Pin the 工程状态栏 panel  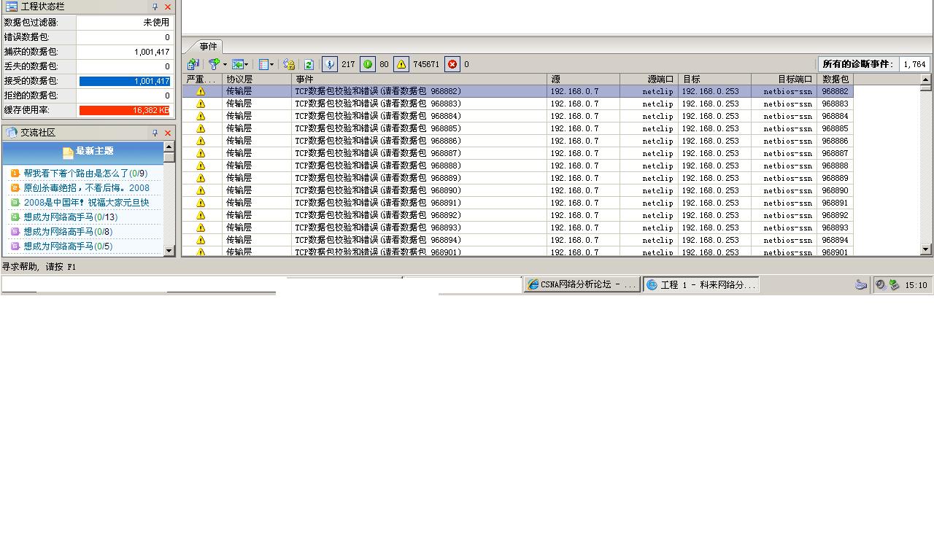[155, 7]
